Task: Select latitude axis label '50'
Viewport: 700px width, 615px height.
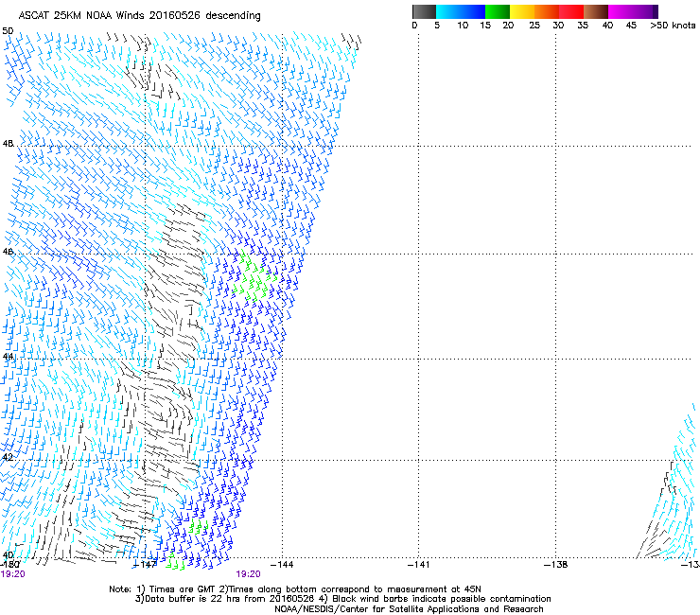Action: click(x=8, y=31)
